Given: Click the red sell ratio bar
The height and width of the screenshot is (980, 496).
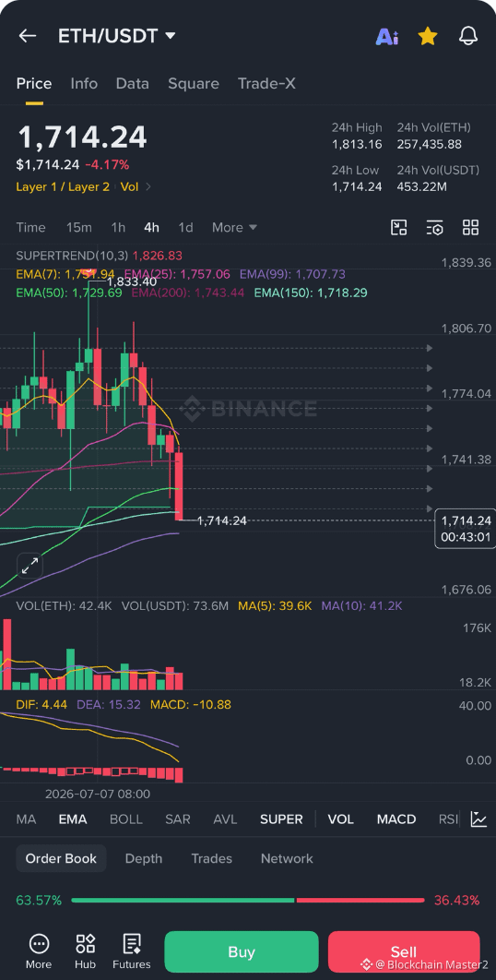Looking at the screenshot, I should pos(360,900).
